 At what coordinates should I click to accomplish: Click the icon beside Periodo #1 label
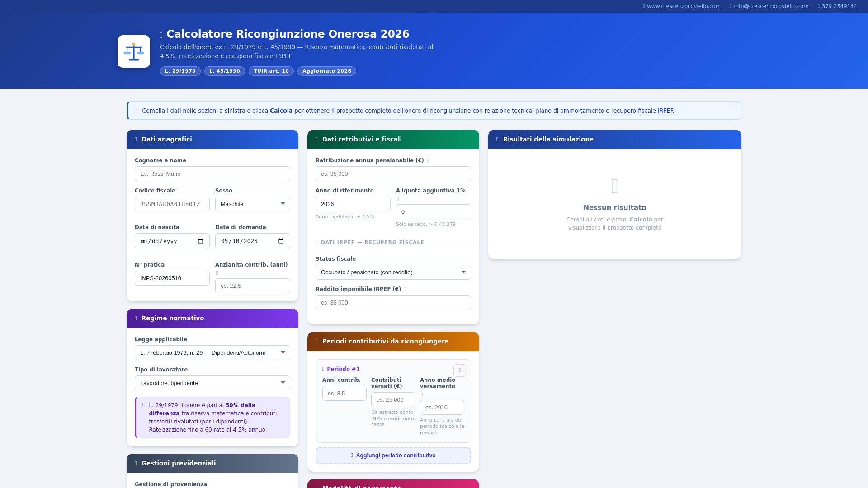pyautogui.click(x=323, y=369)
